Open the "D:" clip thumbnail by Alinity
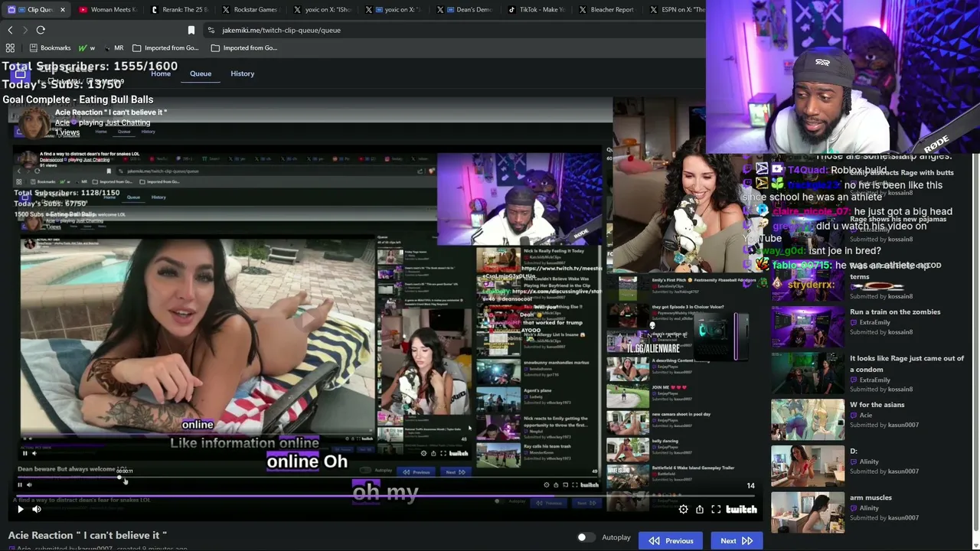This screenshot has width=980, height=551. click(808, 465)
